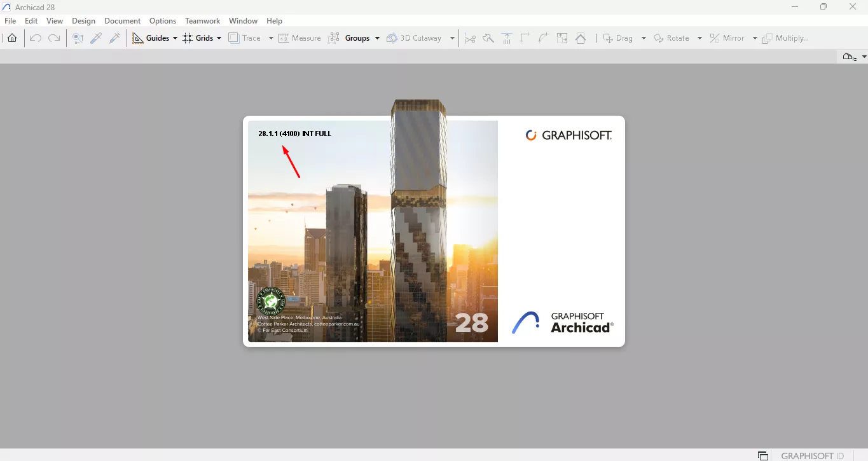Expand the 3D Cutaway dropdown arrow
This screenshot has height=461, width=868.
point(452,38)
